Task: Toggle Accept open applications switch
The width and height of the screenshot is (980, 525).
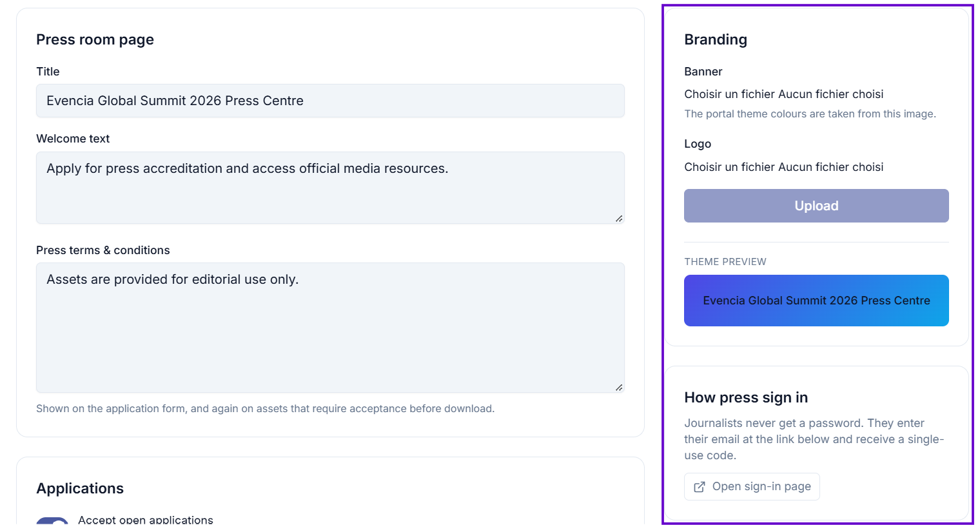Action: point(52,520)
